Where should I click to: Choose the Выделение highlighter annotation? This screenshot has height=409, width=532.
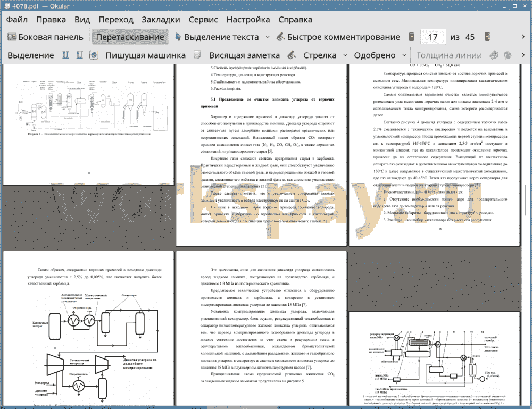pos(30,55)
